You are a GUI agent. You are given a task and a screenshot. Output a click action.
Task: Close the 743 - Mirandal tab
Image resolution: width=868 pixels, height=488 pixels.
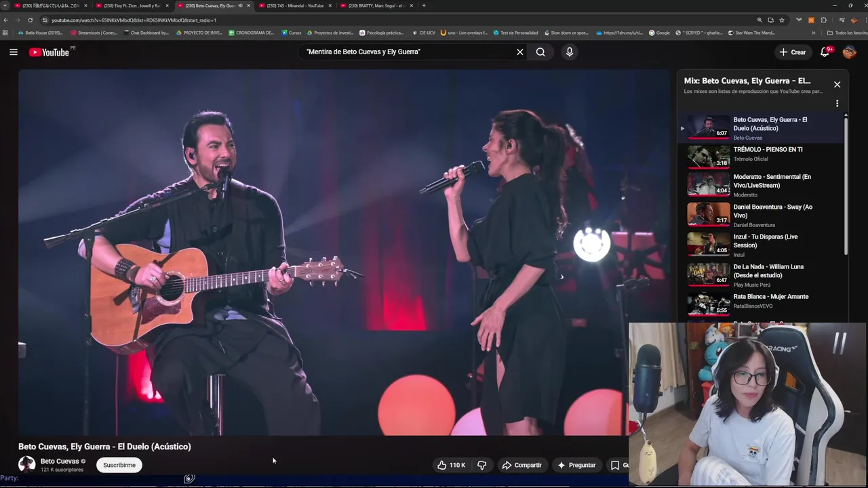tap(330, 5)
